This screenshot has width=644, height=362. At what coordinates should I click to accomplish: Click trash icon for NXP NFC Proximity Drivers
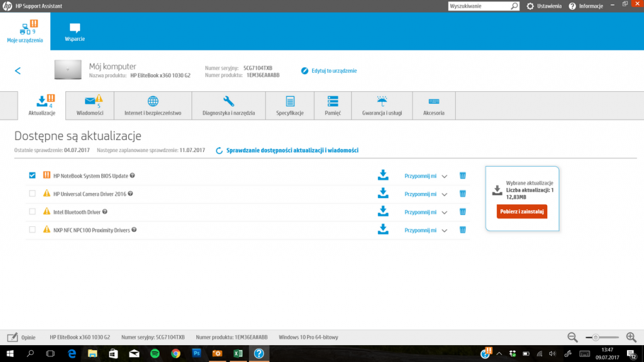[x=462, y=230]
